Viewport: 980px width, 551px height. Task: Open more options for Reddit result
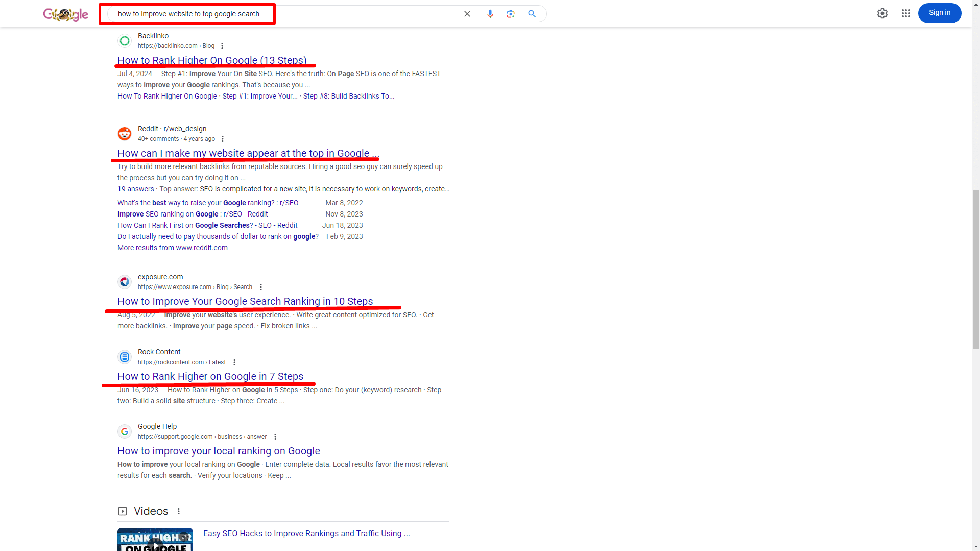223,139
